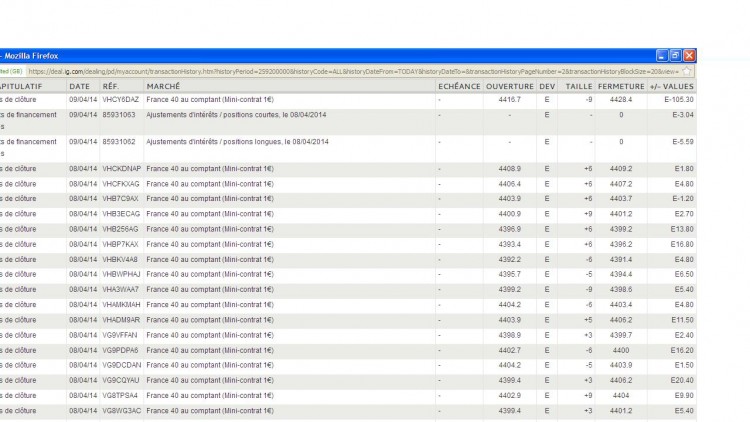Viewport: 750px width, 422px height.
Task: Minimize the Firefox window
Action: point(662,56)
